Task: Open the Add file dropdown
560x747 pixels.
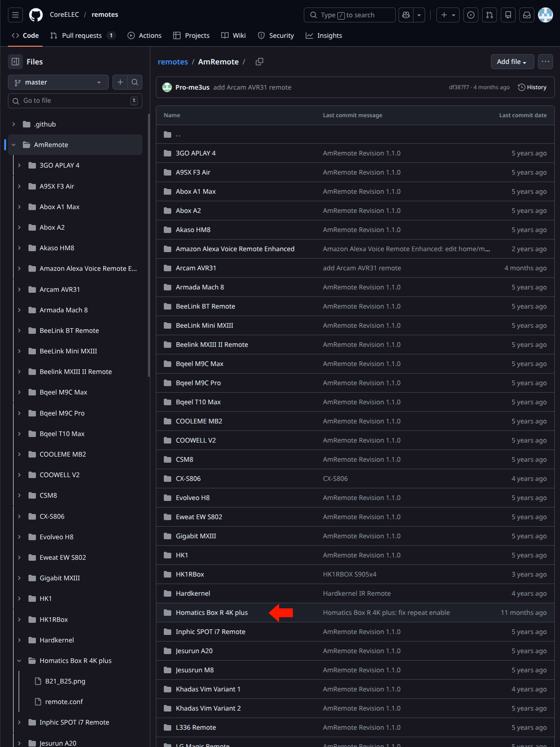Action: click(x=512, y=62)
